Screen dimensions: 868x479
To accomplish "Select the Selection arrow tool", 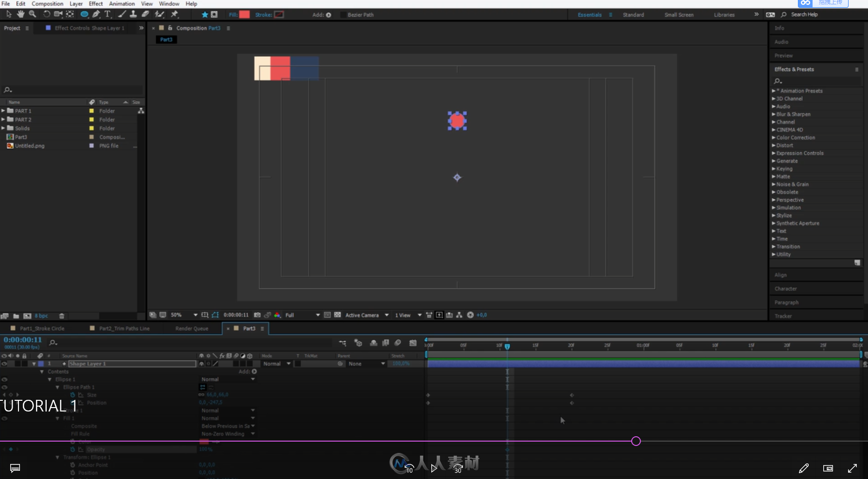I will 9,15.
